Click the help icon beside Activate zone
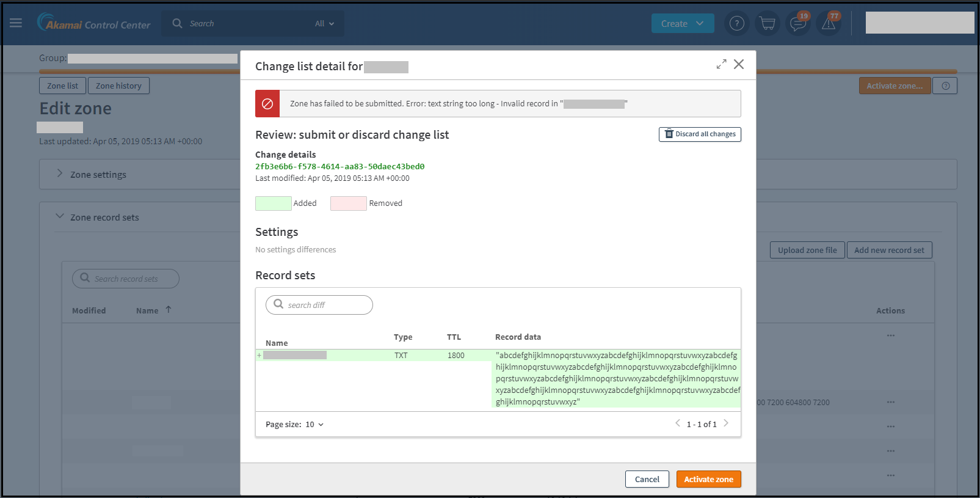 [x=945, y=86]
